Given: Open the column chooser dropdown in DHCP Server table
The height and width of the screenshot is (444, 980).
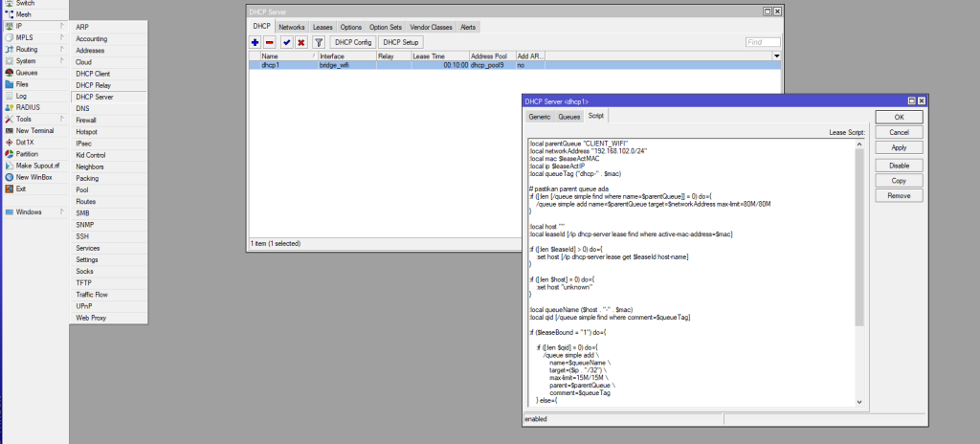Looking at the screenshot, I should 777,56.
